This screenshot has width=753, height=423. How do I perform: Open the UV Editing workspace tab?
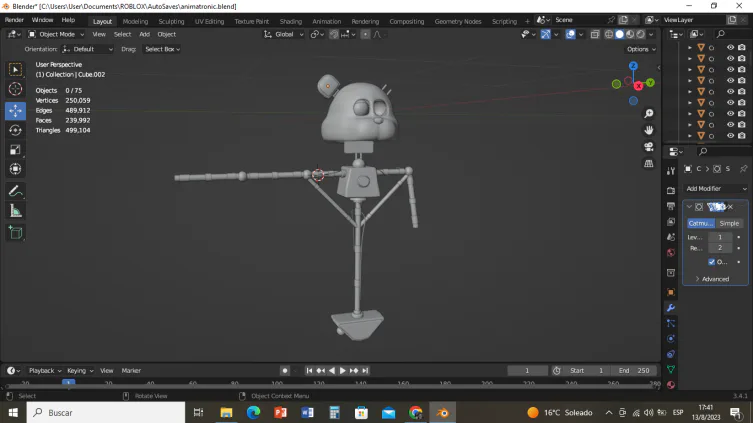pyautogui.click(x=209, y=21)
